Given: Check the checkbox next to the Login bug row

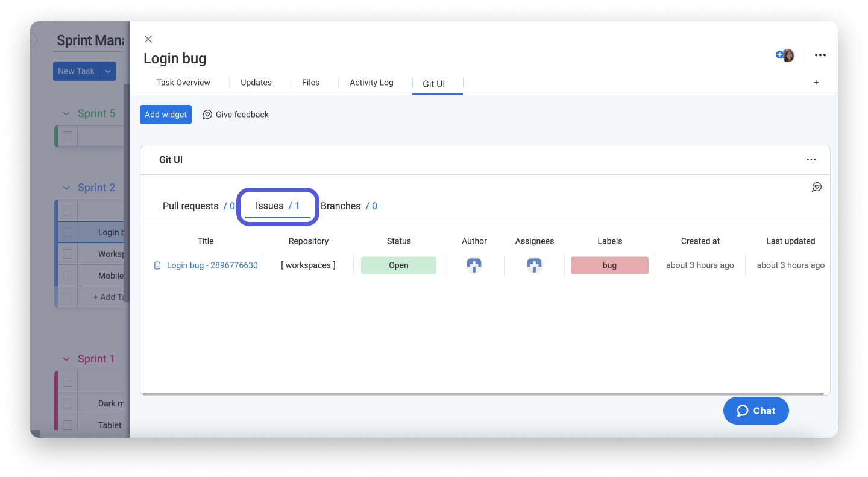Looking at the screenshot, I should [x=66, y=232].
